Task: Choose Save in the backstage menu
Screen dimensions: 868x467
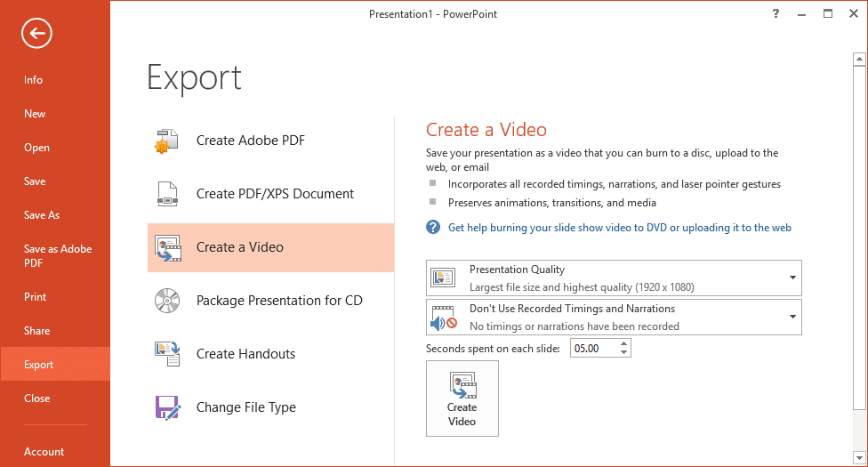Action: pos(35,181)
